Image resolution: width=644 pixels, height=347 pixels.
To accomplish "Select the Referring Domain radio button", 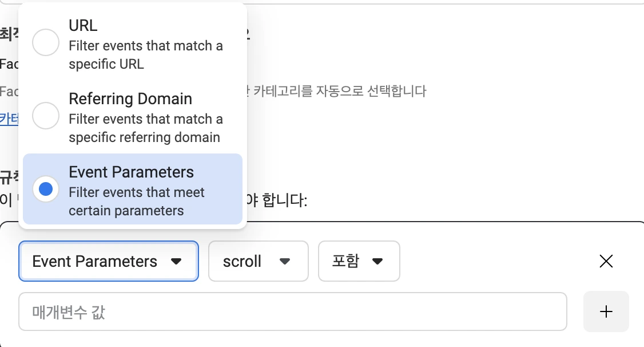I will point(46,116).
